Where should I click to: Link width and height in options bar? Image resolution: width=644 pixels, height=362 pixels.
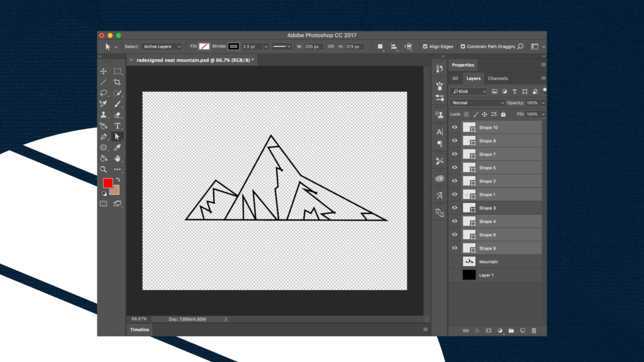[331, 47]
